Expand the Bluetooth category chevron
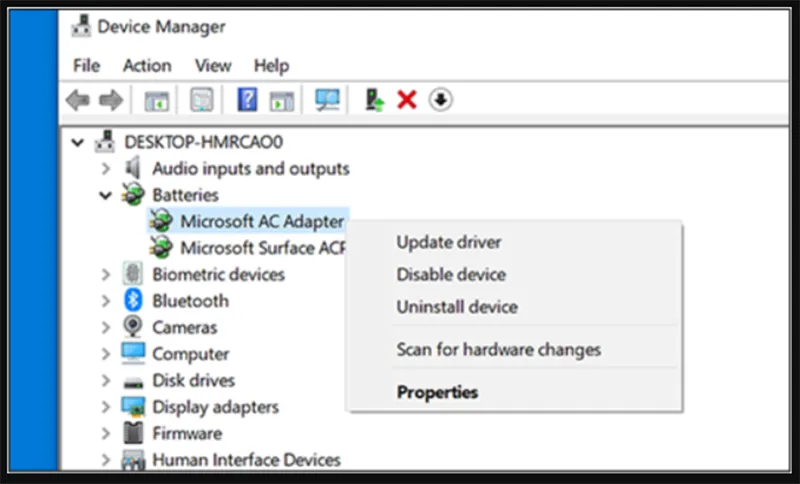 pos(106,301)
